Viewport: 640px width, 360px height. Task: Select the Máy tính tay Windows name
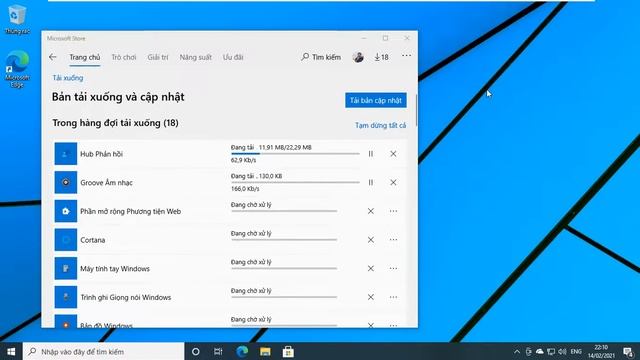point(115,269)
